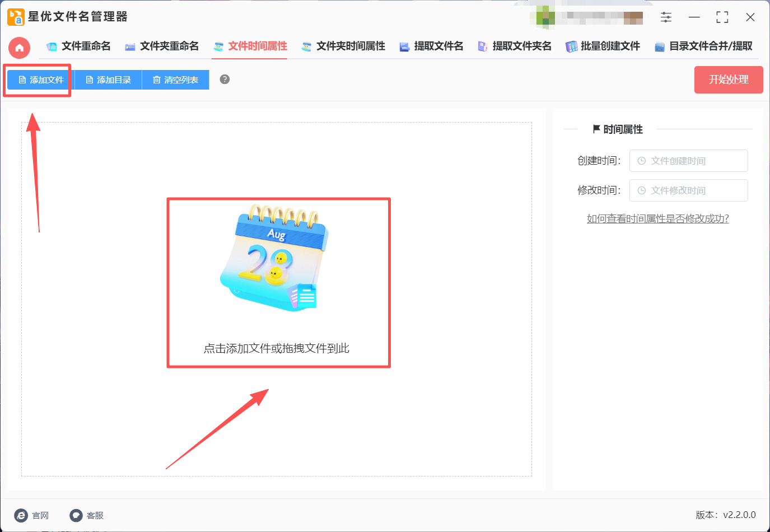The image size is (770, 532).
Task: Minimize the 星优文件名管理器 window
Action: (694, 17)
